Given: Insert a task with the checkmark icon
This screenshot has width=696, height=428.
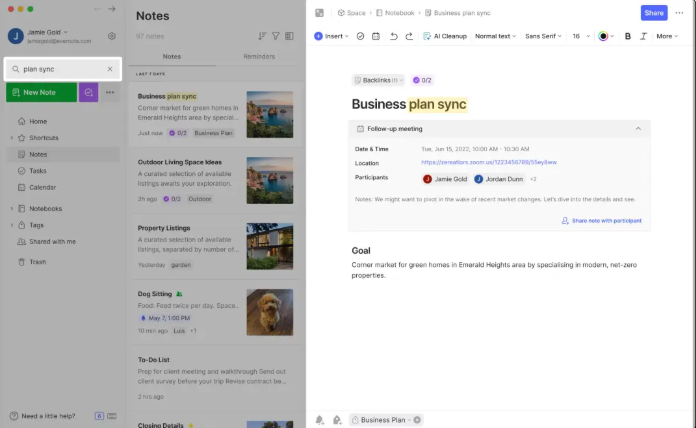Looking at the screenshot, I should (x=360, y=36).
